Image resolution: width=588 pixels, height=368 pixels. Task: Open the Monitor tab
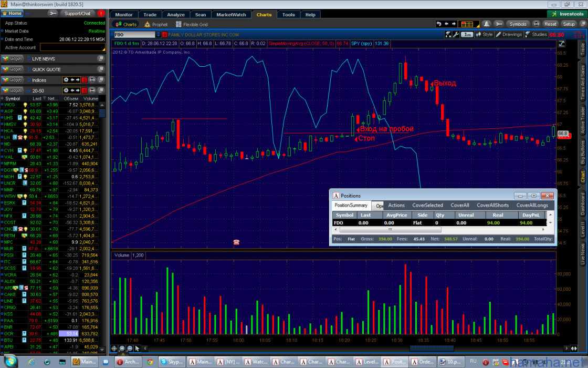[124, 15]
